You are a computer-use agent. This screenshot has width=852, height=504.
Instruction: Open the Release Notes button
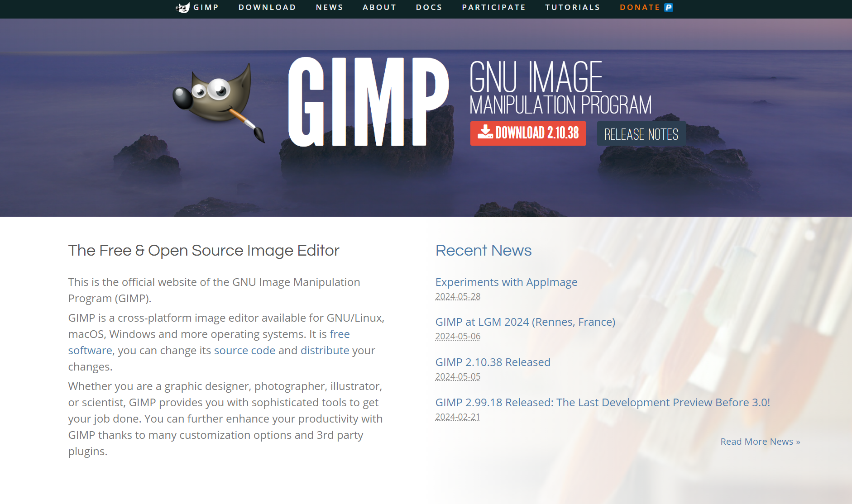coord(641,134)
